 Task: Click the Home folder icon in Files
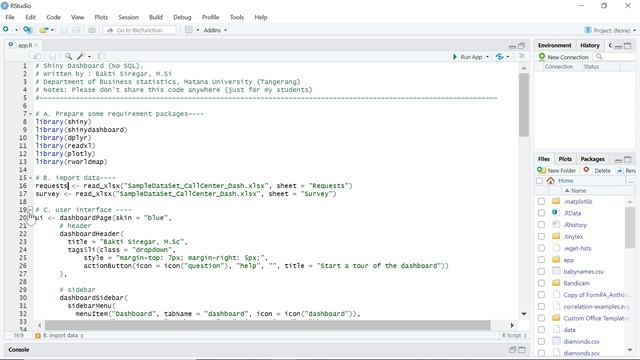551,180
